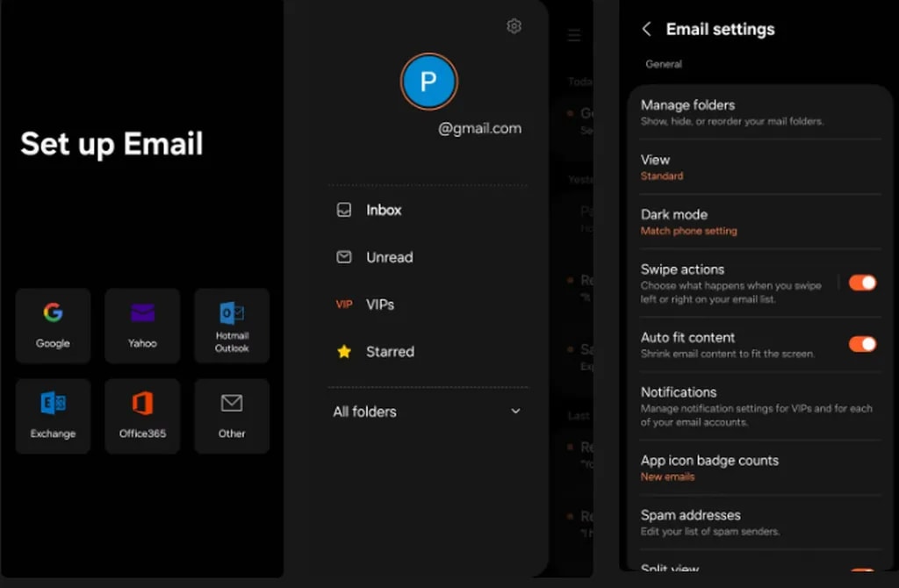The width and height of the screenshot is (899, 588).
Task: Expand the All folders list
Action: [x=516, y=412]
